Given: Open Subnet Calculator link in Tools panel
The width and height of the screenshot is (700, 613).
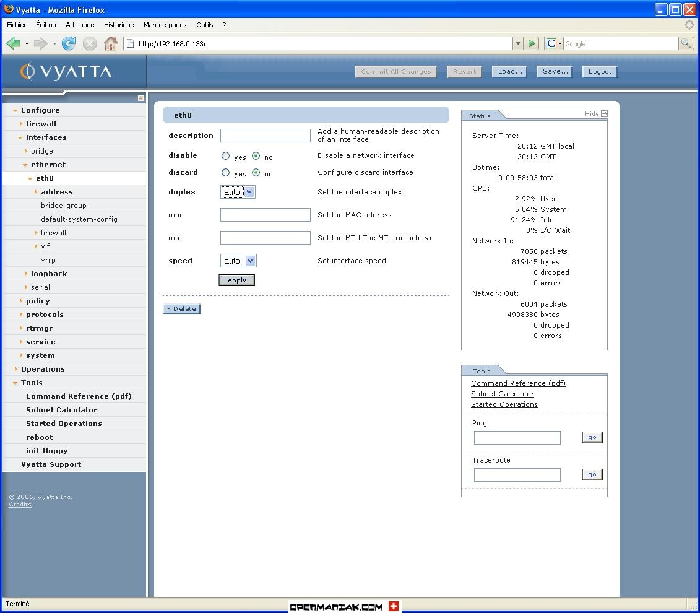Looking at the screenshot, I should click(x=502, y=394).
